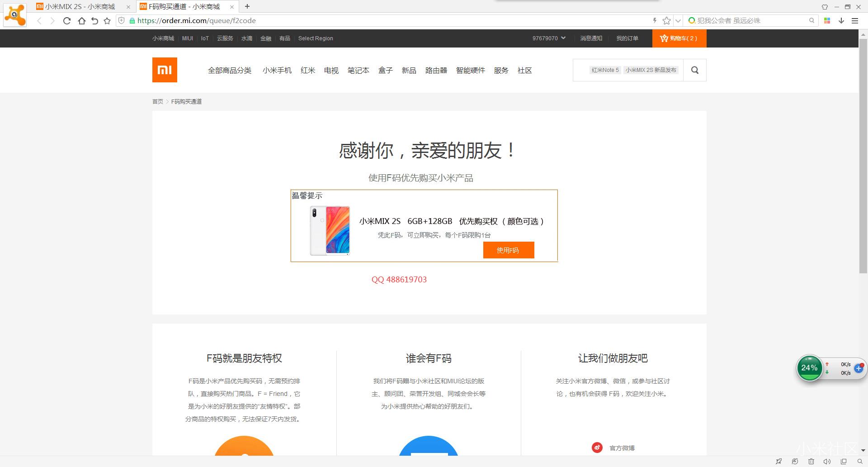The width and height of the screenshot is (868, 467).
Task: Expand the 97679070 account dropdown
Action: click(549, 38)
